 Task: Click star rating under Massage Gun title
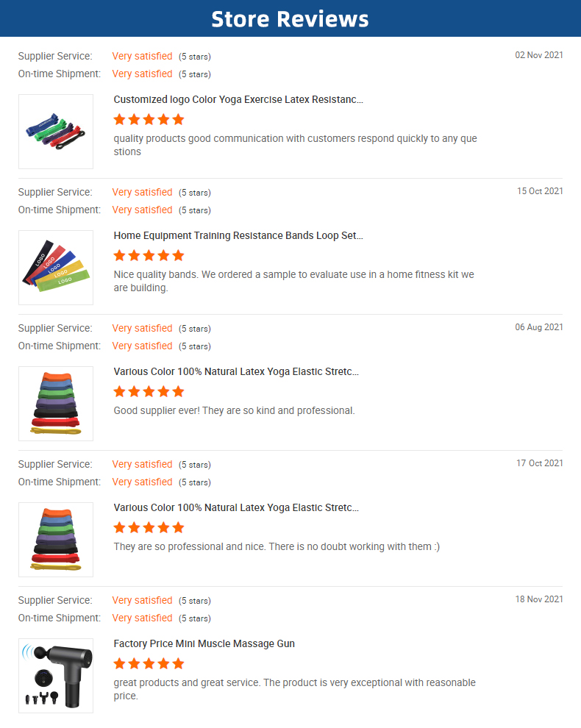coord(149,663)
